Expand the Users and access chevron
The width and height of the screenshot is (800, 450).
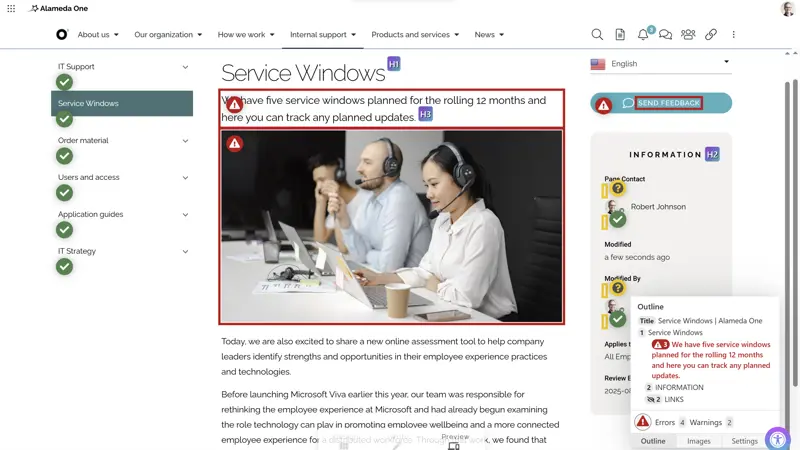tap(186, 178)
